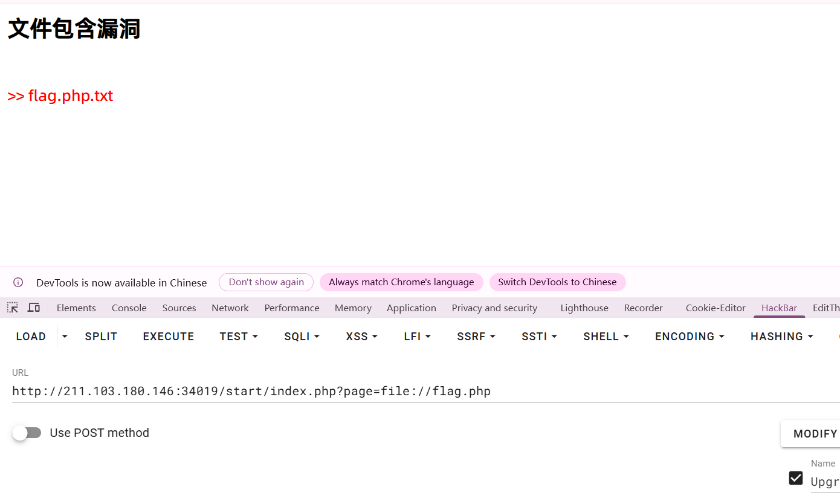Click the Don't show again button
Image resolution: width=840 pixels, height=504 pixels.
[x=266, y=282]
